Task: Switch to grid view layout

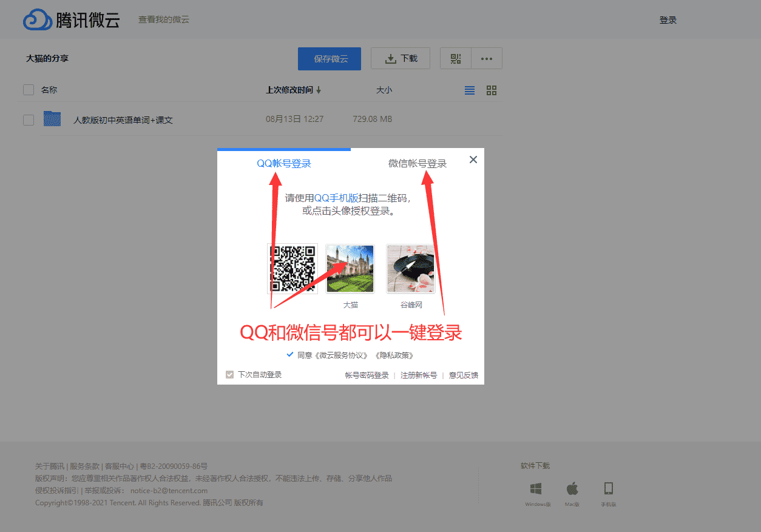Action: click(492, 90)
